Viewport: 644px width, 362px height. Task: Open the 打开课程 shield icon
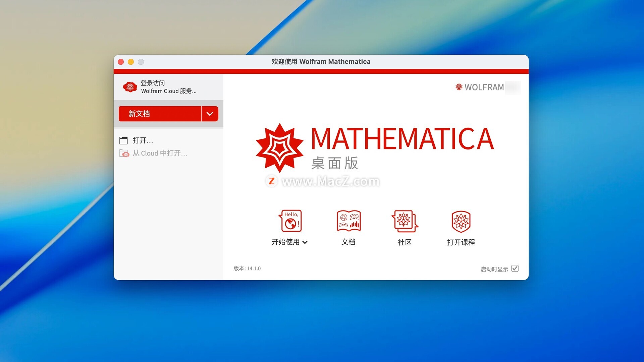click(461, 222)
